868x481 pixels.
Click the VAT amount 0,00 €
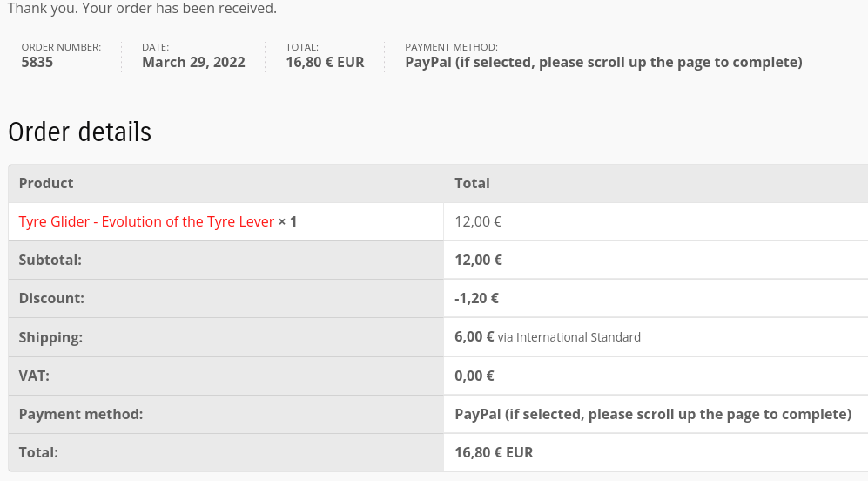tap(474, 376)
